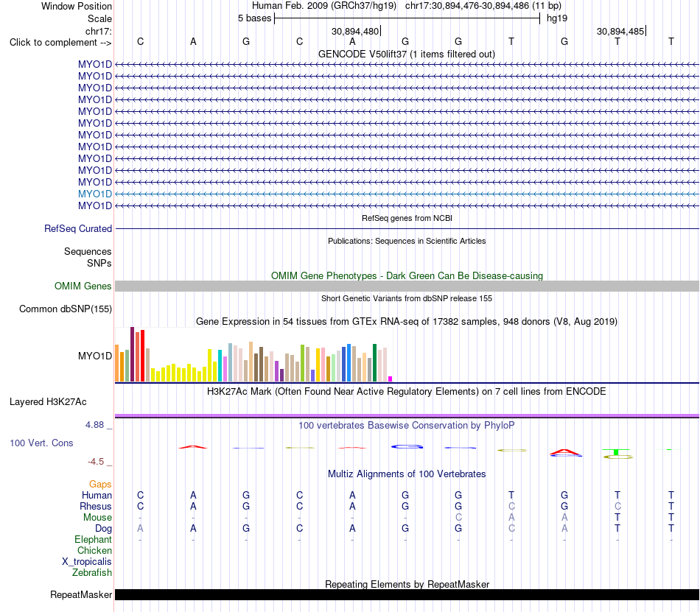Click the '5 bases' scale text

click(254, 18)
